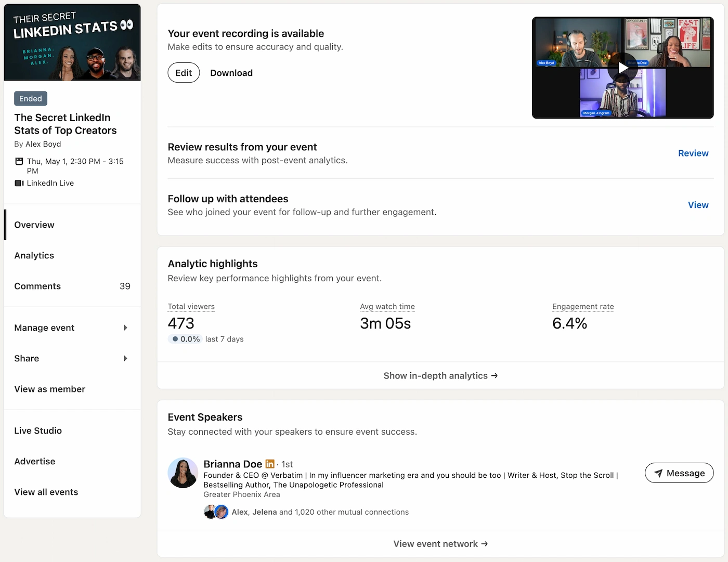Open Show in-depth analytics

[440, 375]
